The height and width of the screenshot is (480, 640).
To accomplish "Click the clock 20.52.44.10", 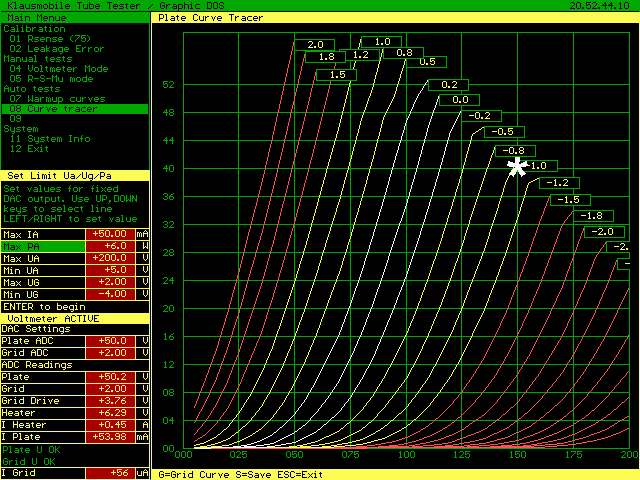I will point(599,6).
